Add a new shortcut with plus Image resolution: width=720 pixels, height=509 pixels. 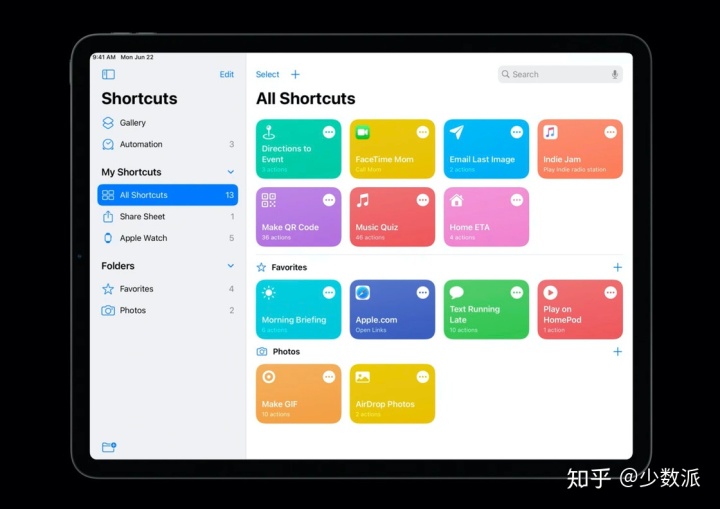click(295, 74)
